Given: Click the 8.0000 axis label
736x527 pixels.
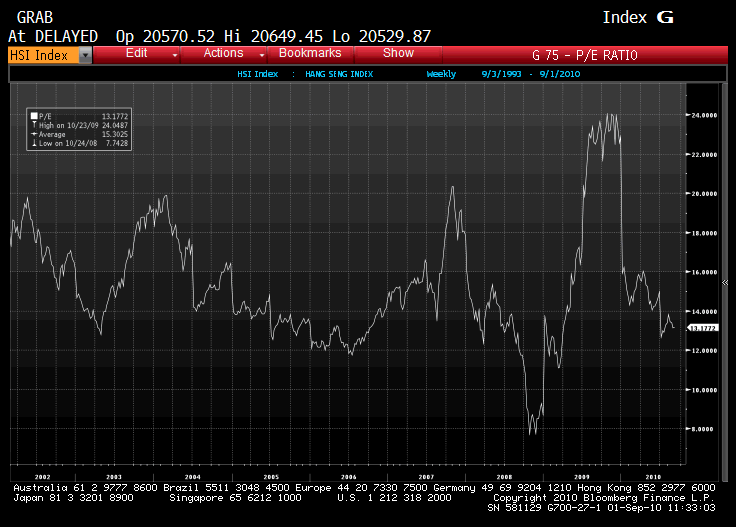Looking at the screenshot, I should click(x=703, y=429).
